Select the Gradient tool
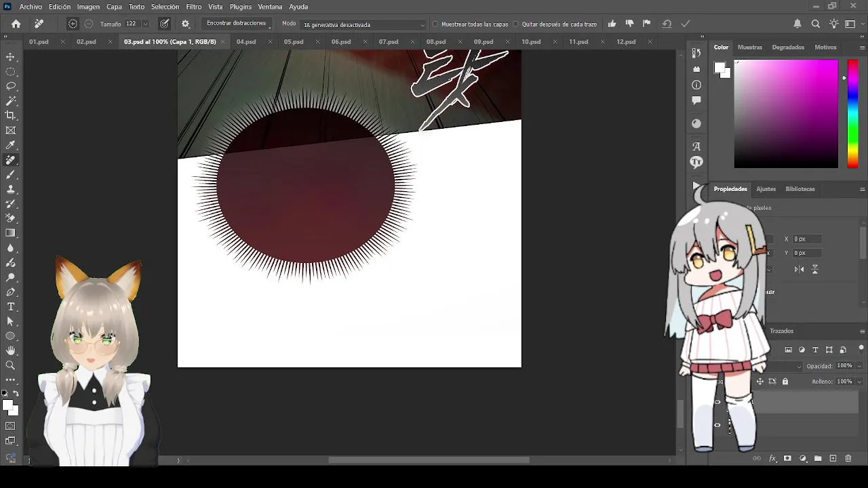 [10, 233]
